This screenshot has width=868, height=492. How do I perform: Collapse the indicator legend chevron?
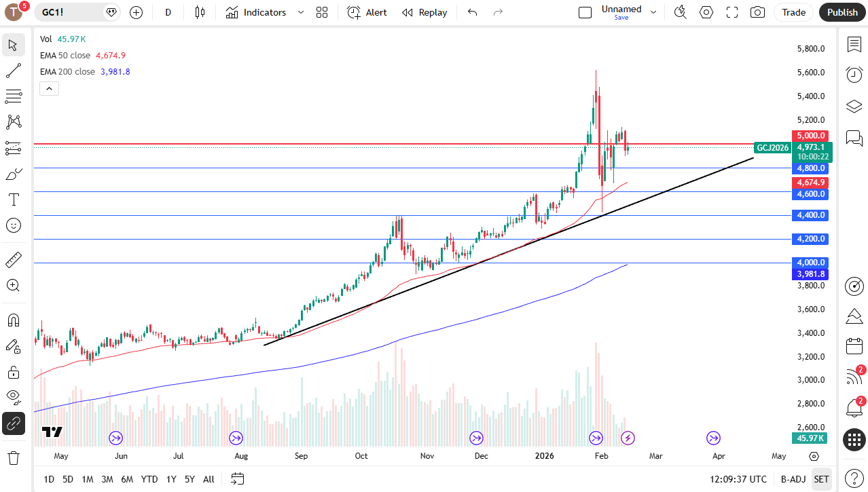click(49, 88)
